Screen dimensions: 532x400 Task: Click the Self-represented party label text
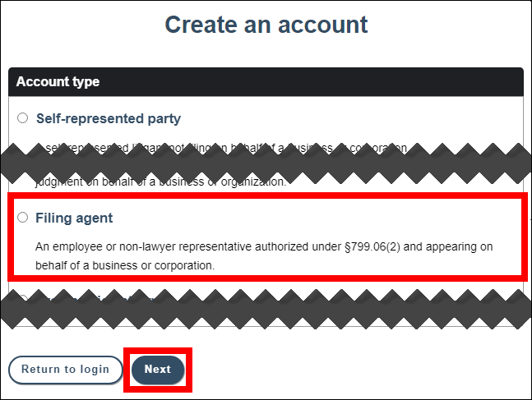[108, 119]
